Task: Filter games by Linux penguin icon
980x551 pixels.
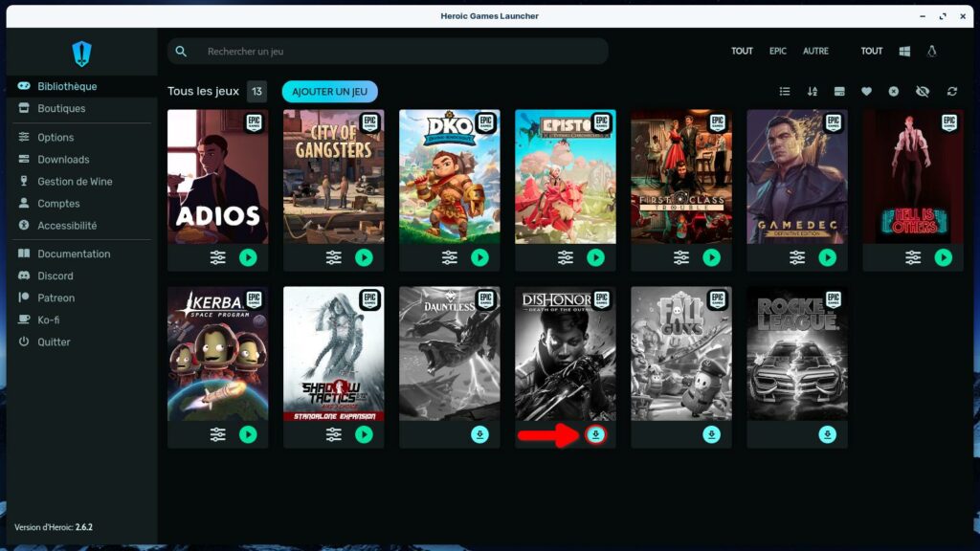Action: coord(931,51)
